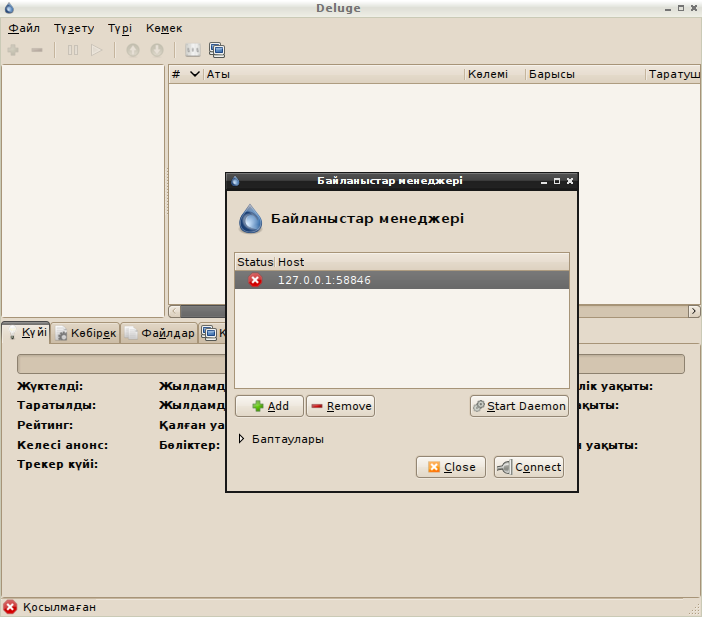Sort by the Таратуш column header

[x=673, y=74]
